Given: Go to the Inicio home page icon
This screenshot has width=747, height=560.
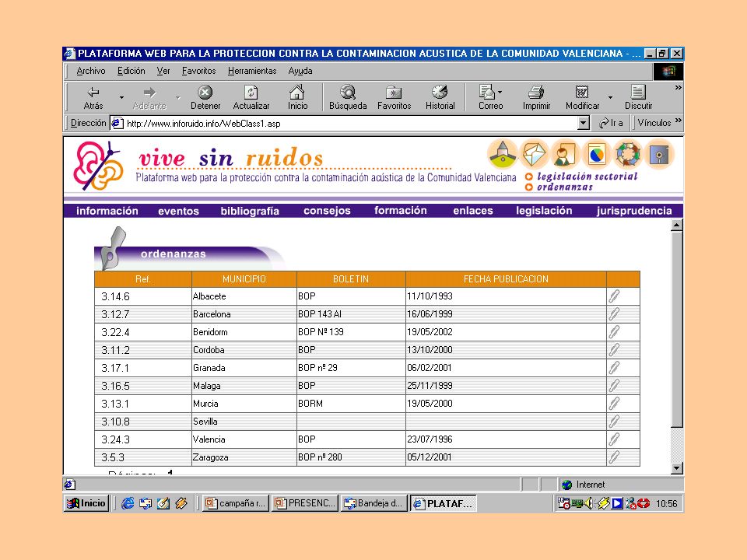Looking at the screenshot, I should pos(297,98).
